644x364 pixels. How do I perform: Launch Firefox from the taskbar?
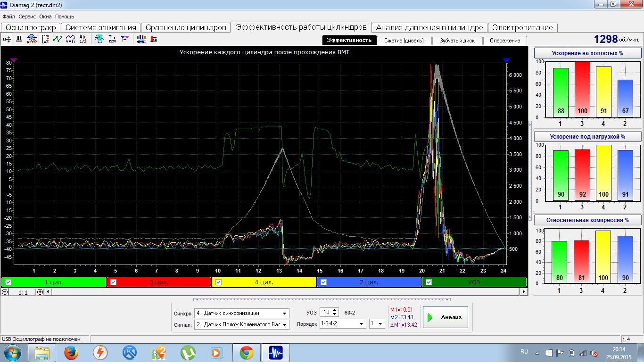(71, 353)
